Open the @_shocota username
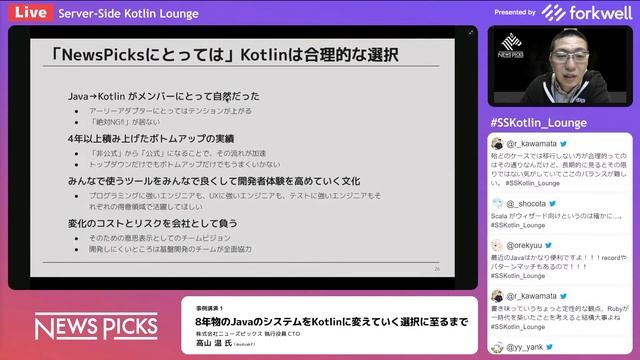This screenshot has height=360, width=640. pos(526,203)
